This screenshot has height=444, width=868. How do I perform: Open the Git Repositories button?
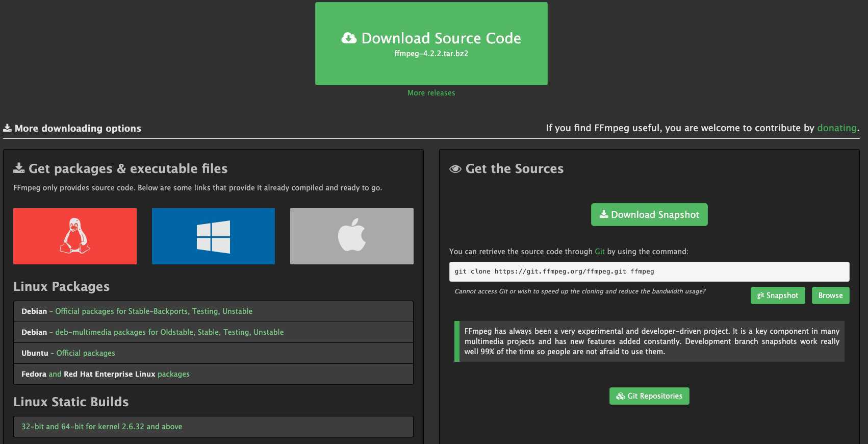[649, 396]
